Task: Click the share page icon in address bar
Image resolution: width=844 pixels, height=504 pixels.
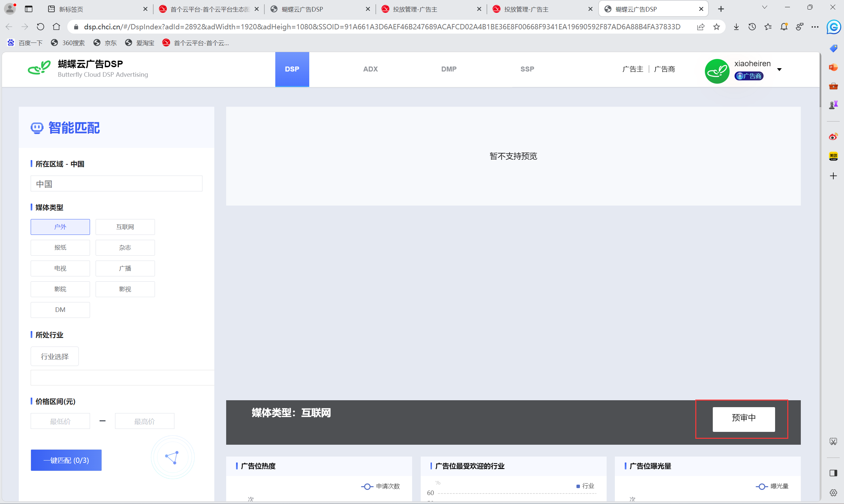Action: click(700, 27)
